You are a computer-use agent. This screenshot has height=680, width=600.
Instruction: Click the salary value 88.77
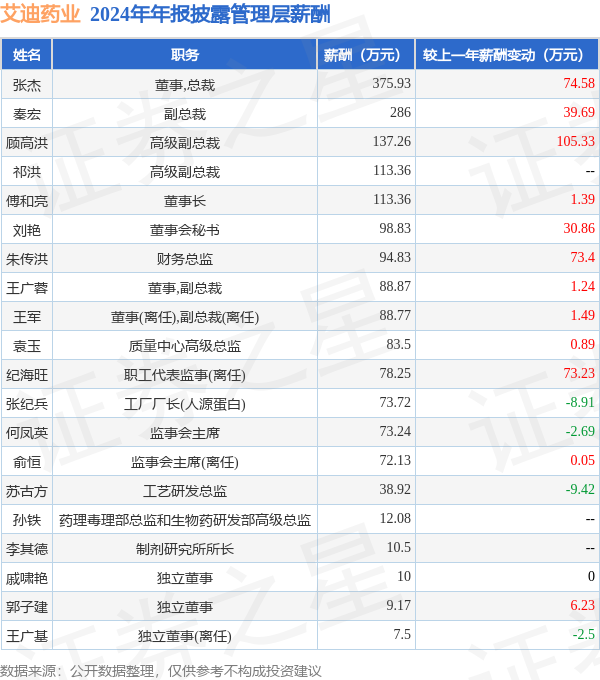pyautogui.click(x=395, y=315)
